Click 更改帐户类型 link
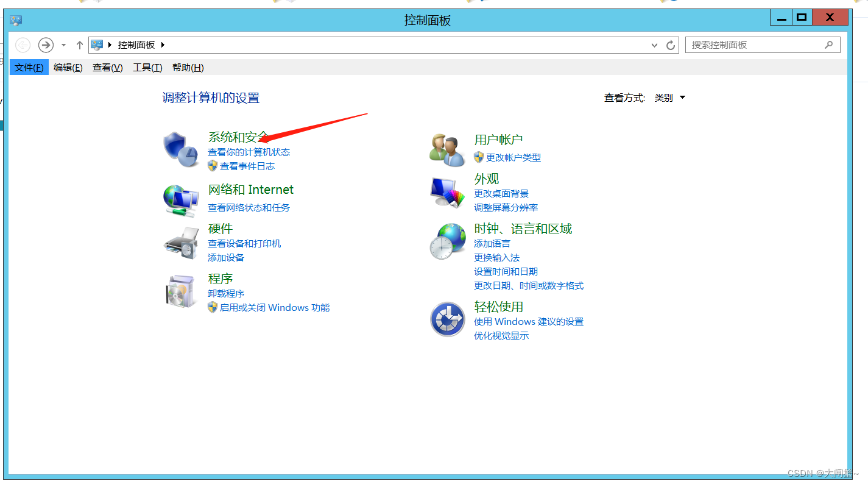The image size is (868, 484). click(x=513, y=157)
